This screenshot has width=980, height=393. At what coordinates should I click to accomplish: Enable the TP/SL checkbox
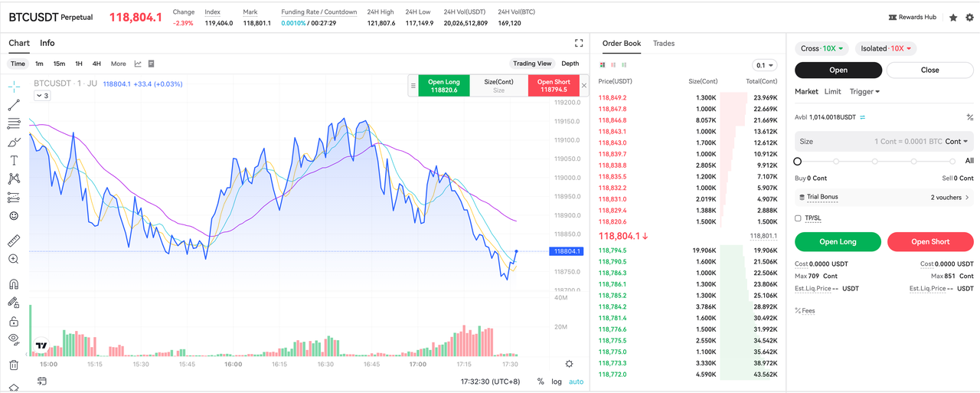[799, 218]
